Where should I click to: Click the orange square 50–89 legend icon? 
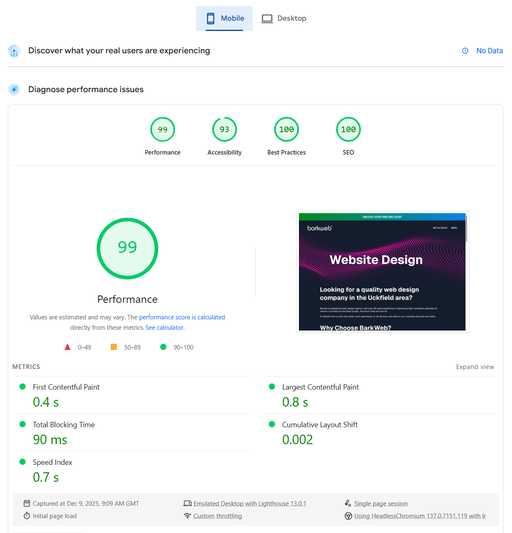114,347
